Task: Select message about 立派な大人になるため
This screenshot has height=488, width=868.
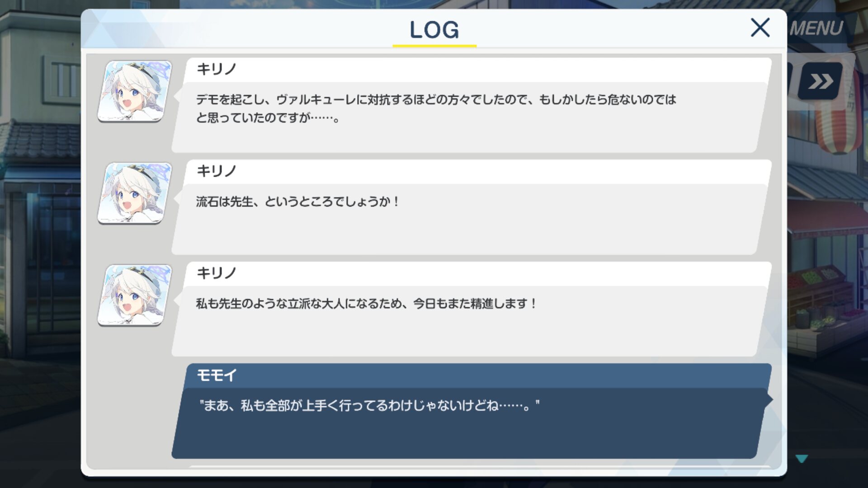Action: click(366, 304)
